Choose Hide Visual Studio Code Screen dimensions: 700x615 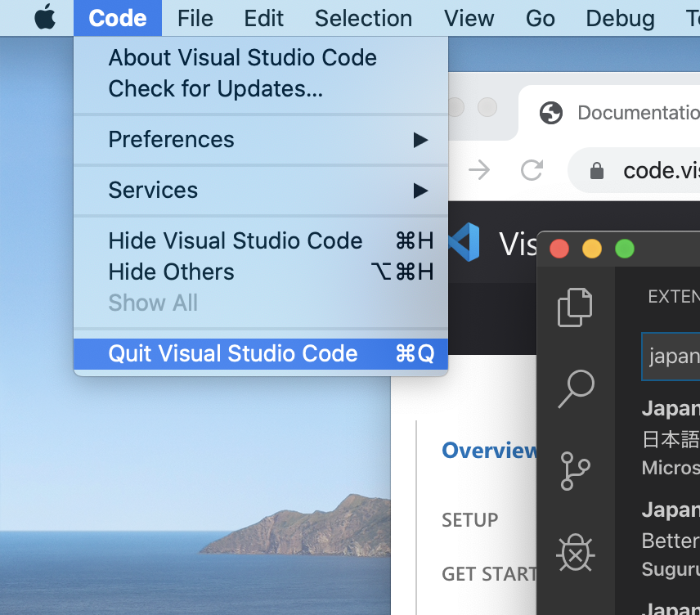[236, 241]
